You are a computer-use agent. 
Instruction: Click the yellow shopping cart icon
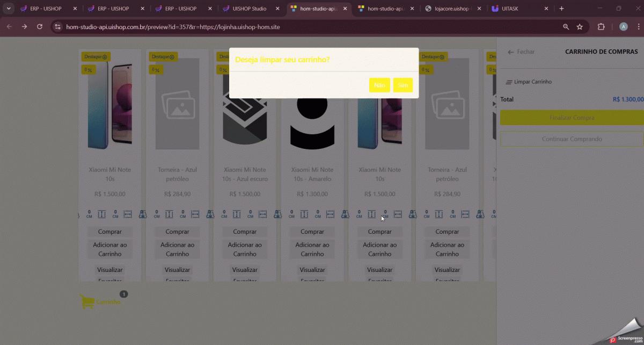(x=87, y=301)
